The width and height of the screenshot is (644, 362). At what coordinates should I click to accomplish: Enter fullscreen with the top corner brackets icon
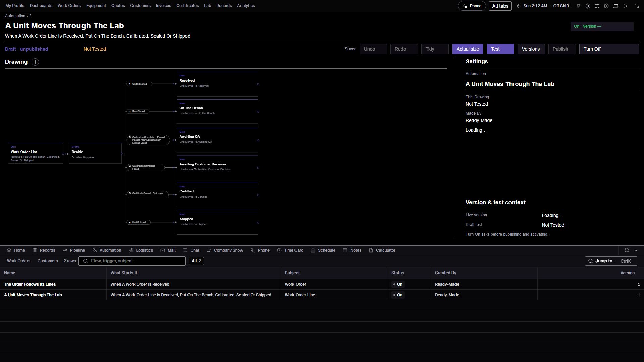coord(637,6)
